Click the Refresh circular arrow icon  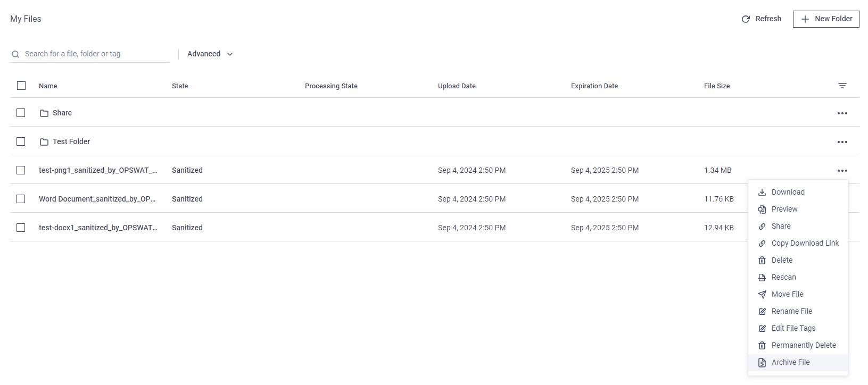click(746, 19)
